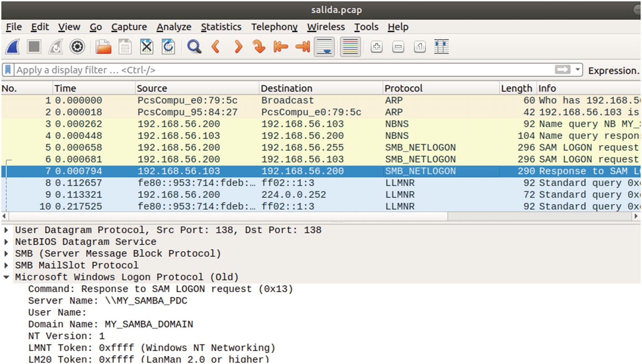Go to specified packet curved arrow
Viewport: 642px width, 364px height.
tap(259, 47)
